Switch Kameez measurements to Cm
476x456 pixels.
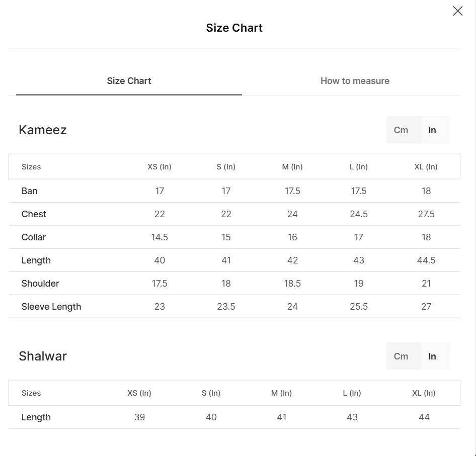(401, 130)
